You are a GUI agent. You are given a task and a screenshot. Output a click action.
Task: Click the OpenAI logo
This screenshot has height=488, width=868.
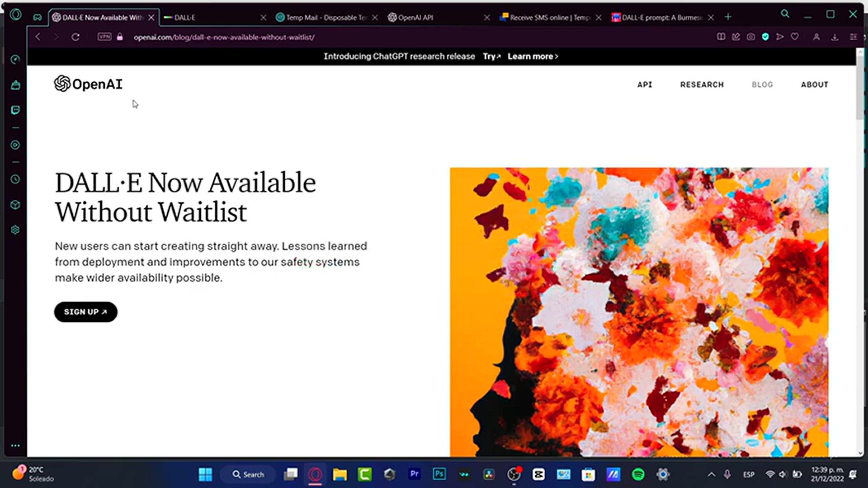click(x=88, y=84)
